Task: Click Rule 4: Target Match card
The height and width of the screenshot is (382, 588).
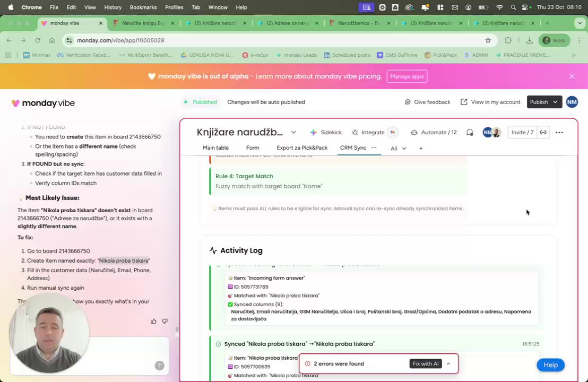Action: click(x=339, y=181)
